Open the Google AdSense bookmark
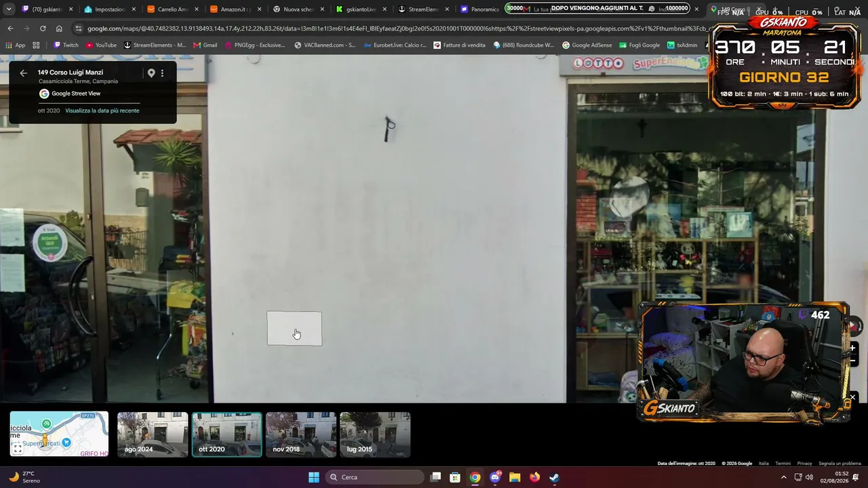This screenshot has width=868, height=488. tap(587, 45)
